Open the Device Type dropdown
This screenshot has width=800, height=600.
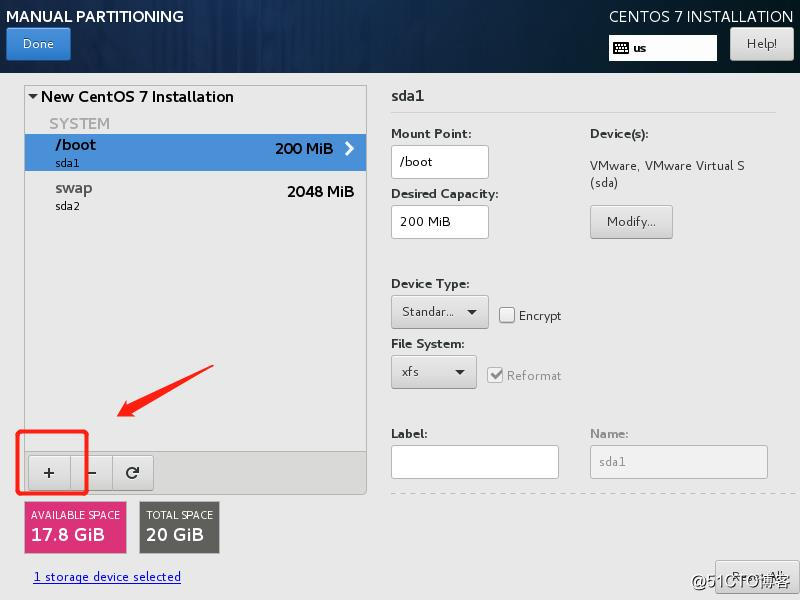click(440, 312)
